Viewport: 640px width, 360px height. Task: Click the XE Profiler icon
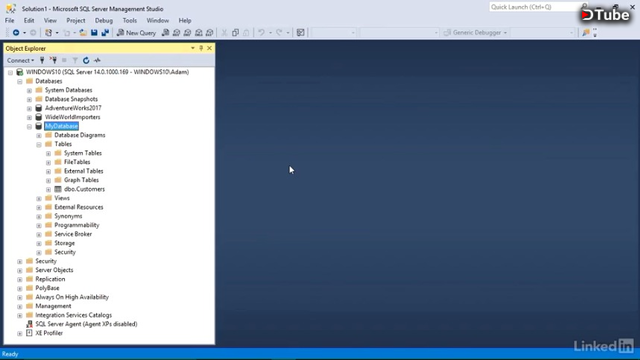click(x=29, y=333)
